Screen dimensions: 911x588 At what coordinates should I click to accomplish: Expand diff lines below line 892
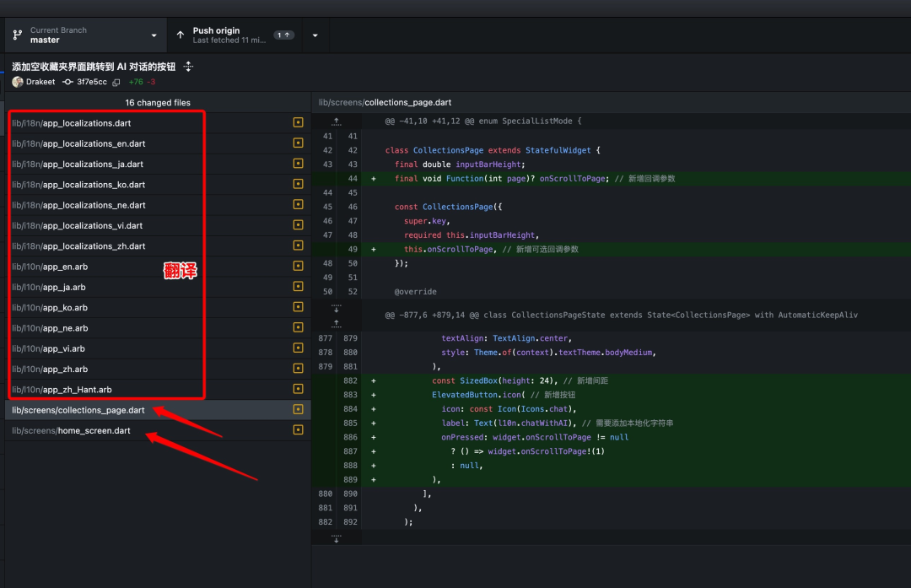(x=337, y=538)
